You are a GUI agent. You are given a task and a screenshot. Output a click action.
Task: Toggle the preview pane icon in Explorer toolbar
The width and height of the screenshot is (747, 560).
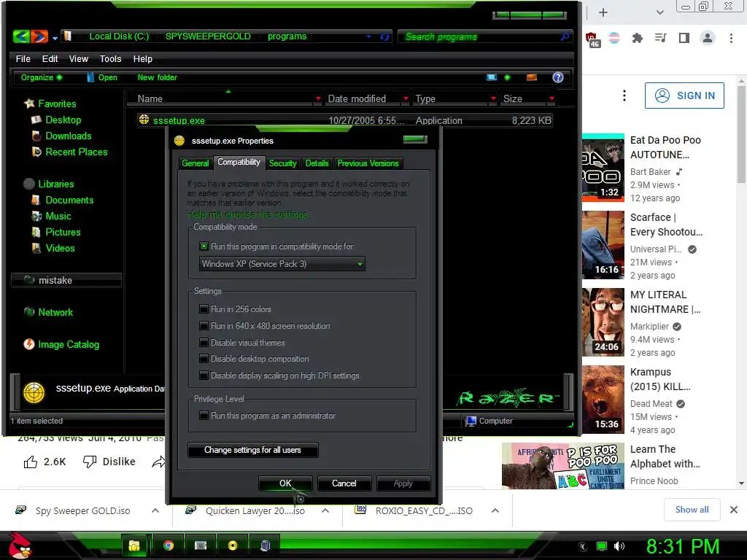532,77
